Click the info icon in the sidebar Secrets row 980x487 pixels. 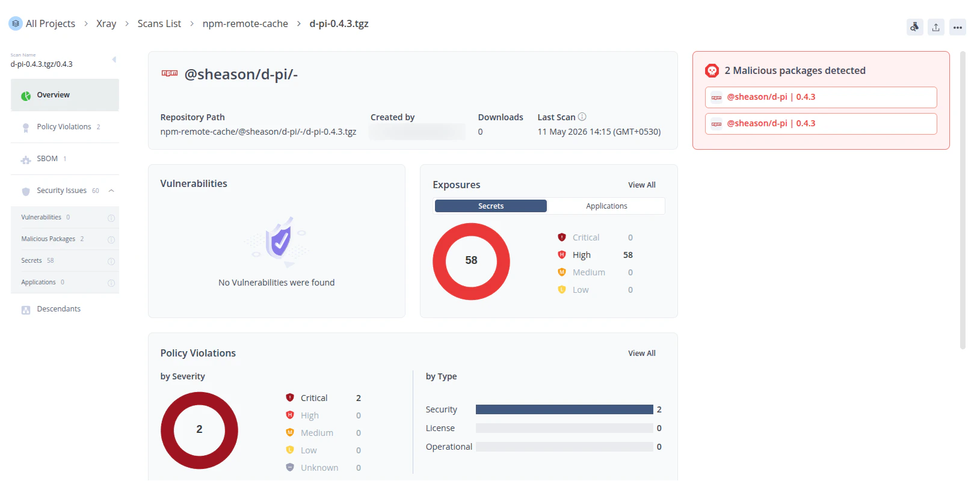(x=111, y=261)
